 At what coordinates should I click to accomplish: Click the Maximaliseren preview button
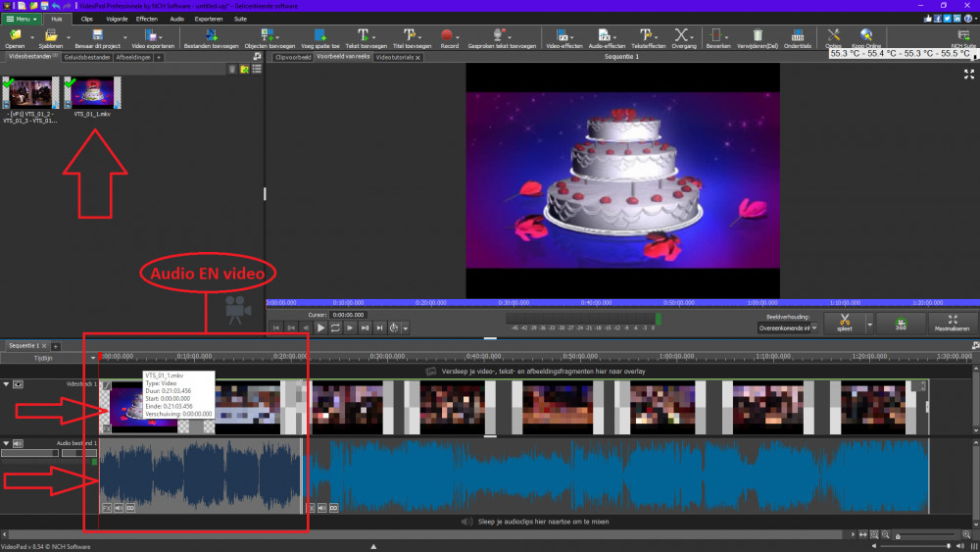point(951,324)
